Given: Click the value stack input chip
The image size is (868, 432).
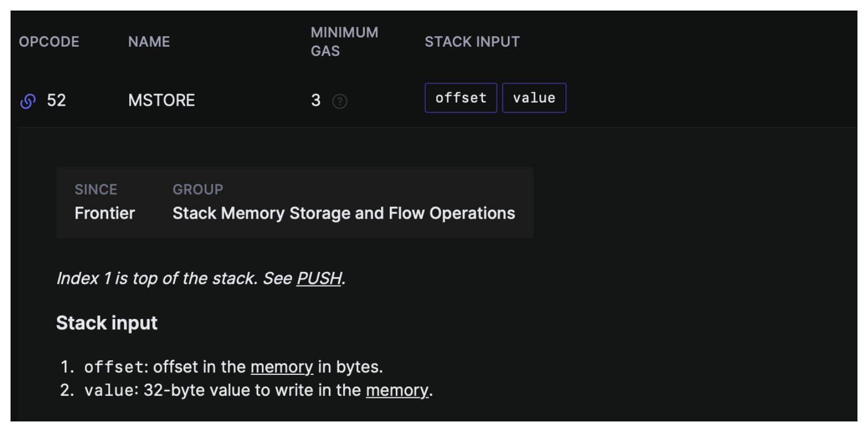Looking at the screenshot, I should coord(534,98).
